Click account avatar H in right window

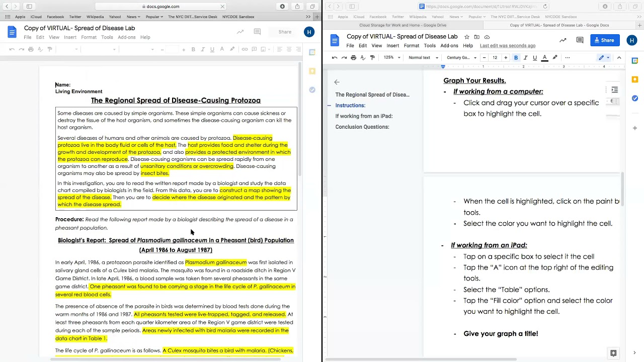click(x=632, y=40)
